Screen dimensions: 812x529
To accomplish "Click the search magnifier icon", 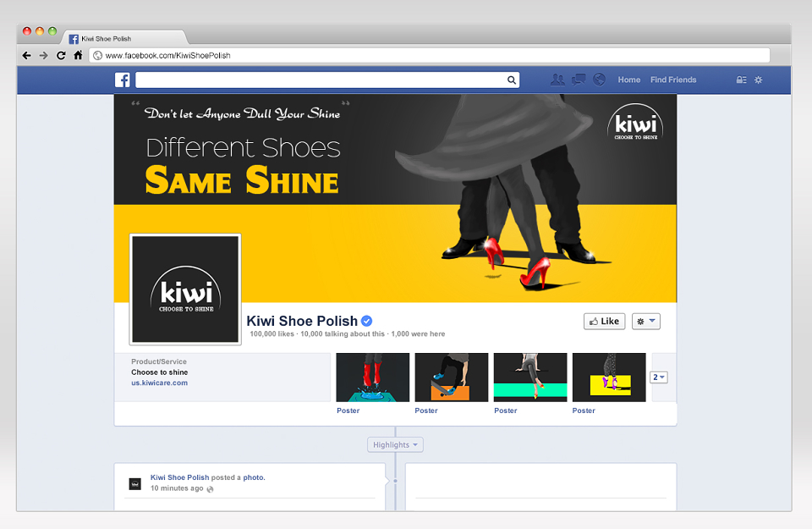I will click(512, 80).
